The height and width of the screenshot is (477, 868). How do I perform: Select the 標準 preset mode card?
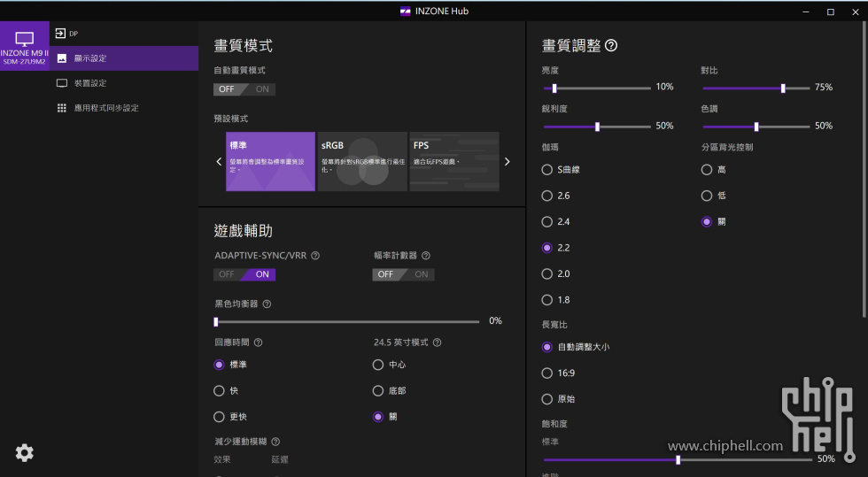click(271, 162)
